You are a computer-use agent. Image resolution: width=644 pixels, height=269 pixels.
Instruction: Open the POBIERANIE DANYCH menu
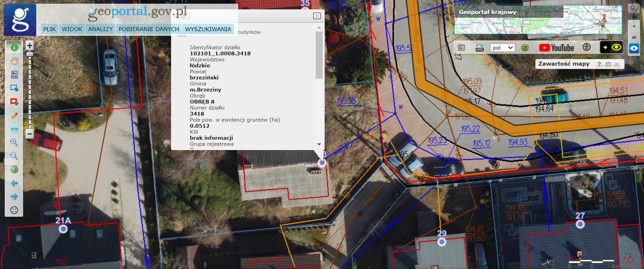(x=149, y=29)
